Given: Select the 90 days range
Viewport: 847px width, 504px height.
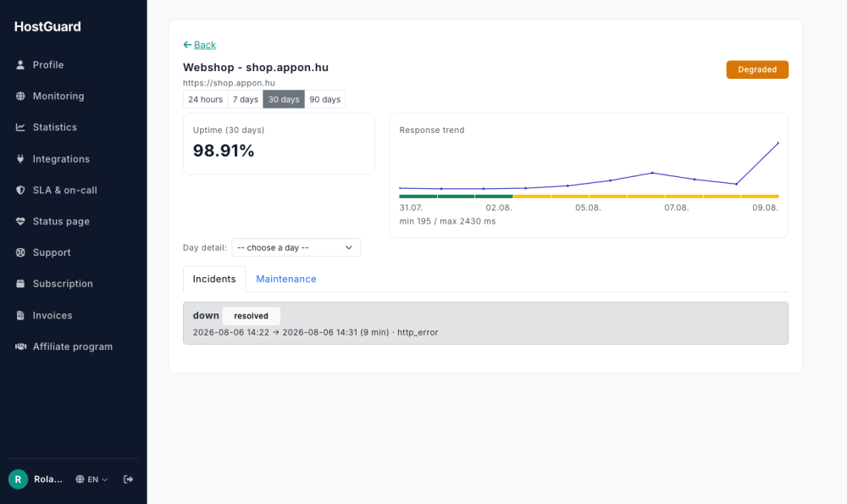Looking at the screenshot, I should click(x=325, y=99).
